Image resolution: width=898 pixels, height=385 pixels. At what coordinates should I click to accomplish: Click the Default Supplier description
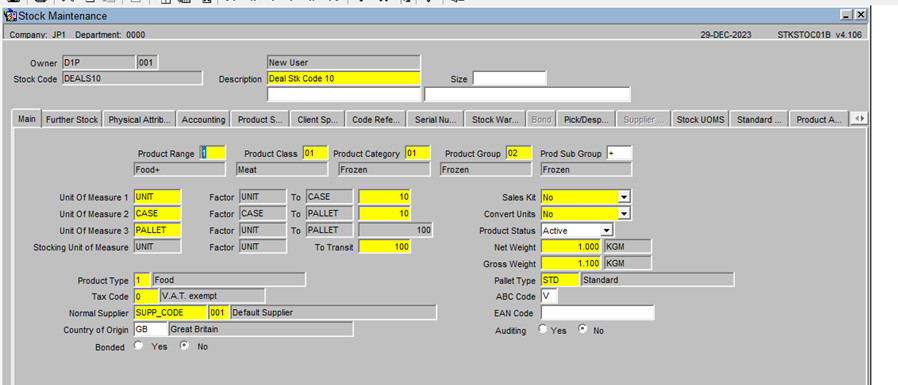click(x=333, y=312)
